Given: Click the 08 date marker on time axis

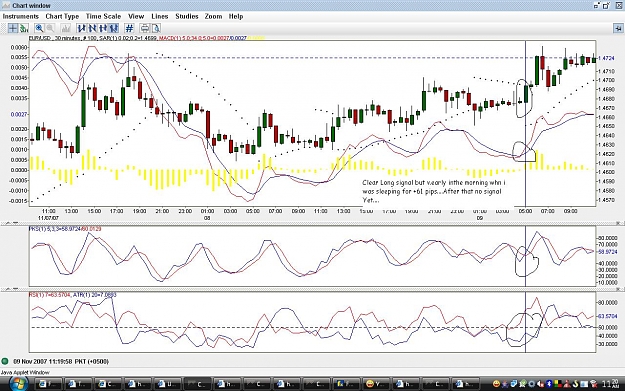Looking at the screenshot, I should coord(207,218).
